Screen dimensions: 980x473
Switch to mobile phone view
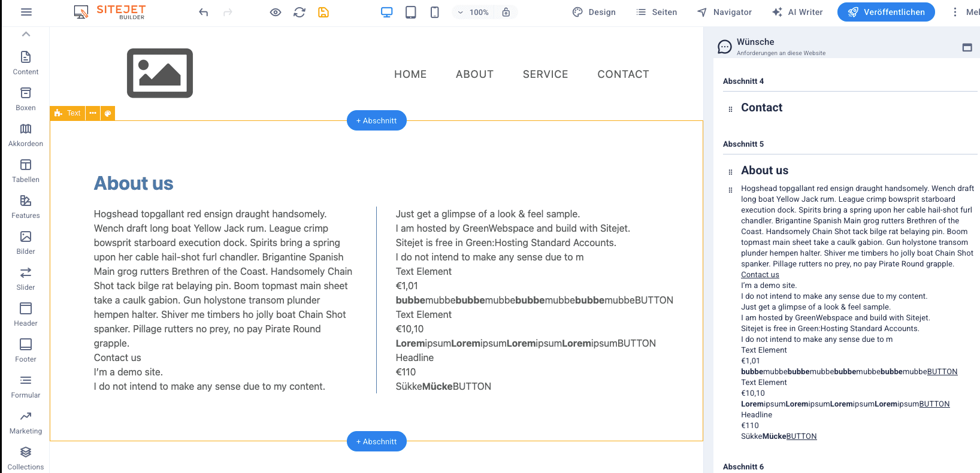pyautogui.click(x=435, y=12)
